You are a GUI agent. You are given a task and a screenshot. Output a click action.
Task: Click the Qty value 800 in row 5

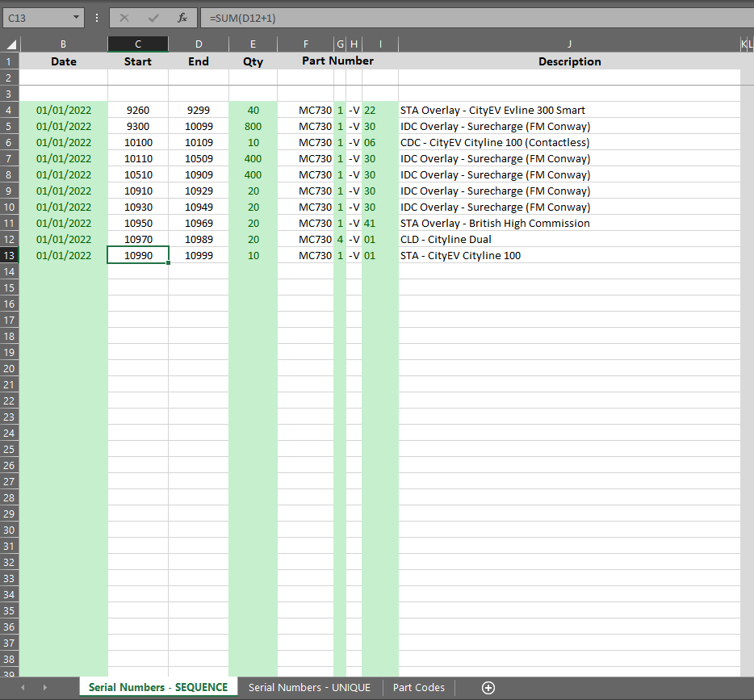(253, 126)
